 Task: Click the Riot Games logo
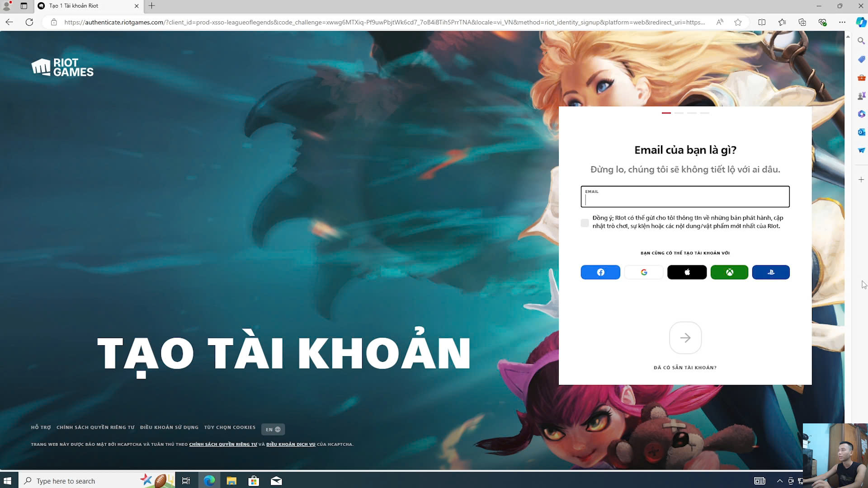62,67
